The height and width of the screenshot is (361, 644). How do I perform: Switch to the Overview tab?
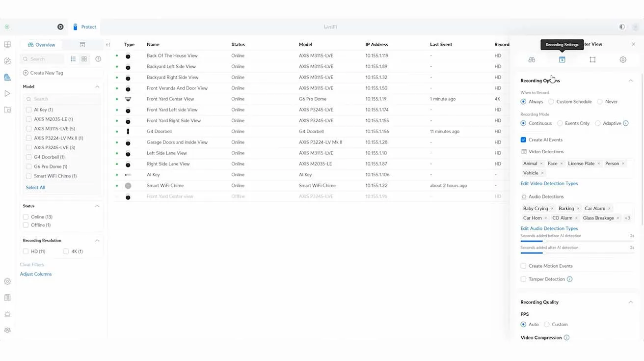[x=42, y=45]
